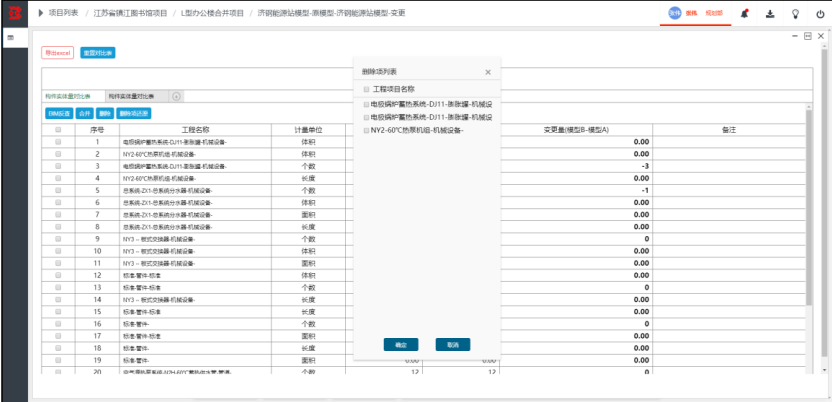
Task: Open the left sidebar panel icon
Action: (x=11, y=38)
